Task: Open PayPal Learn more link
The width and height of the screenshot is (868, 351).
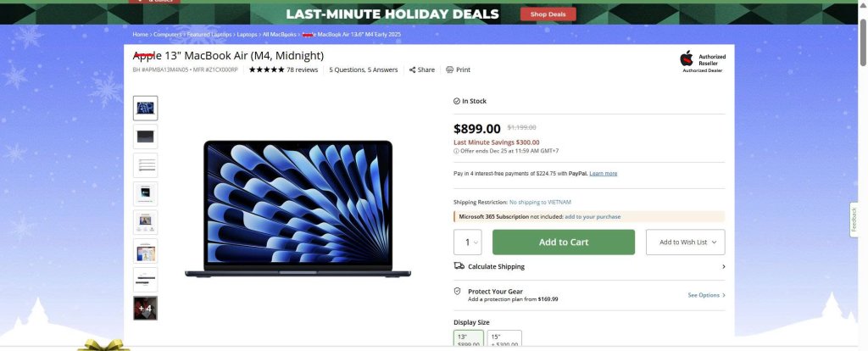Action: coord(604,173)
